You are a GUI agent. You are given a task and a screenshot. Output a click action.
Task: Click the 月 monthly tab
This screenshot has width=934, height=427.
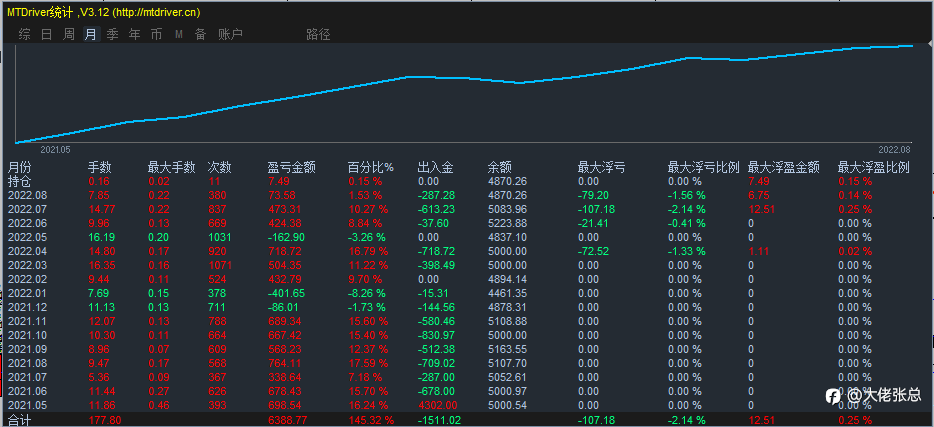click(x=91, y=35)
